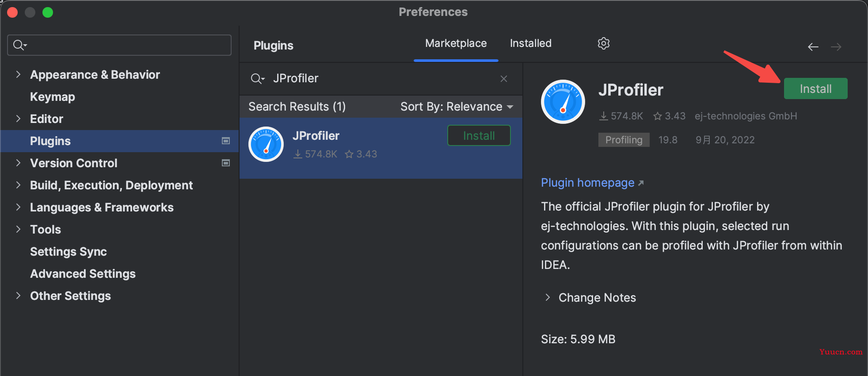Click download count in JProfiler list row

316,154
